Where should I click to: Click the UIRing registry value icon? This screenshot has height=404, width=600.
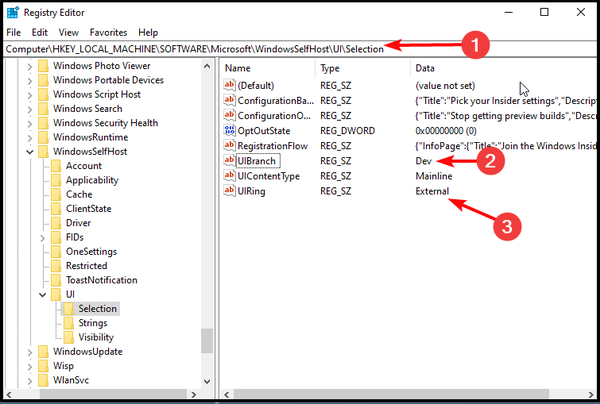[x=229, y=191]
